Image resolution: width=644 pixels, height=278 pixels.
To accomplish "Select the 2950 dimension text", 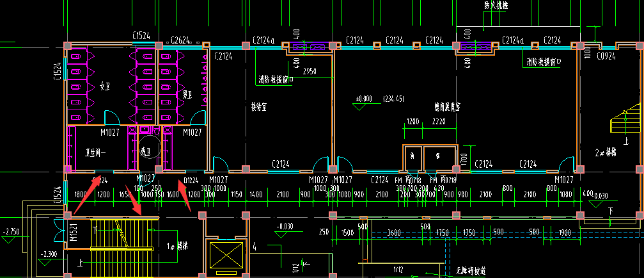I will pos(310,72).
